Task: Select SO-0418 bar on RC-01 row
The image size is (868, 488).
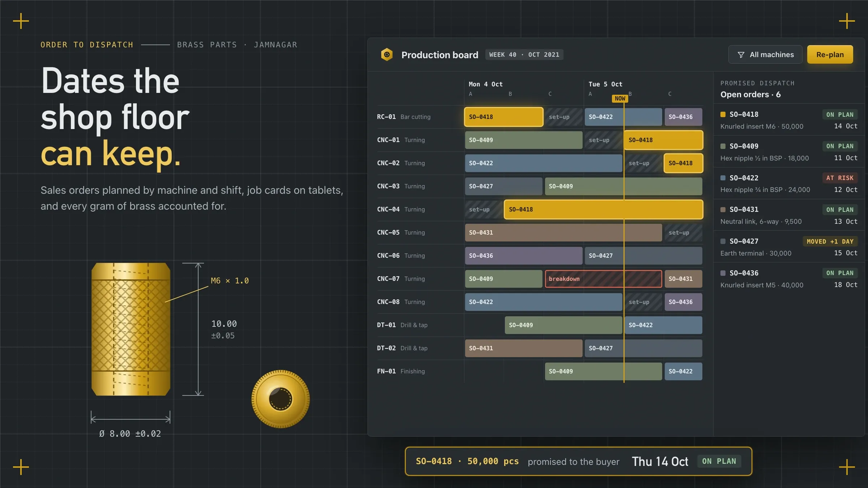Action: [x=504, y=117]
